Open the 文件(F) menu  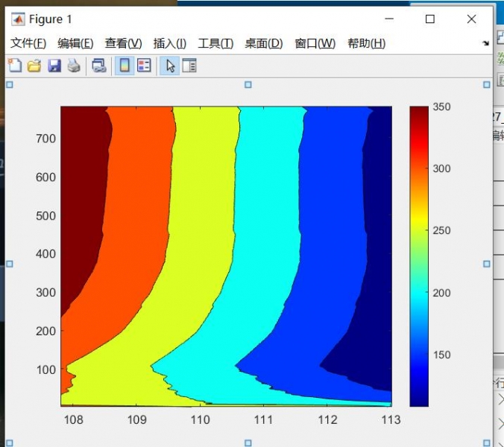point(28,43)
